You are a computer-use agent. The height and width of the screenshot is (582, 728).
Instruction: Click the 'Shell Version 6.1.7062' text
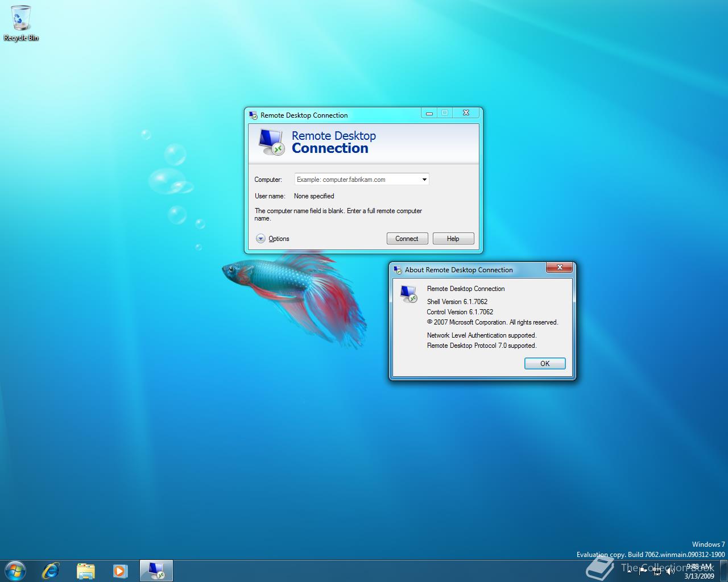[x=457, y=302]
